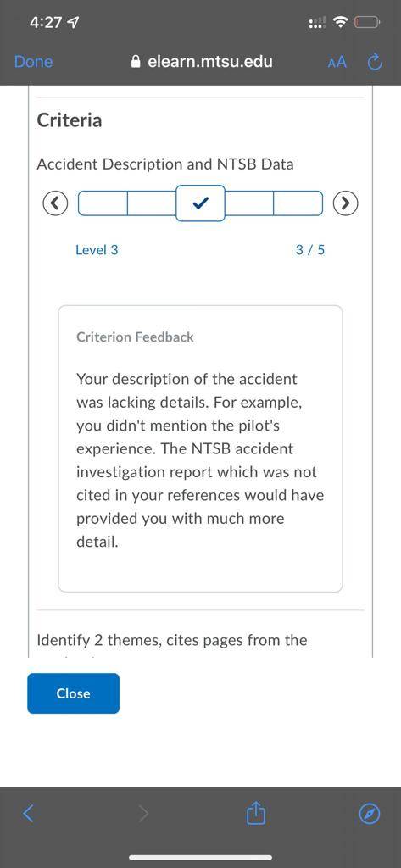Screen dimensions: 401x868
Task: Tap the elearn.mtsu.edu address field
Action: coord(202,61)
